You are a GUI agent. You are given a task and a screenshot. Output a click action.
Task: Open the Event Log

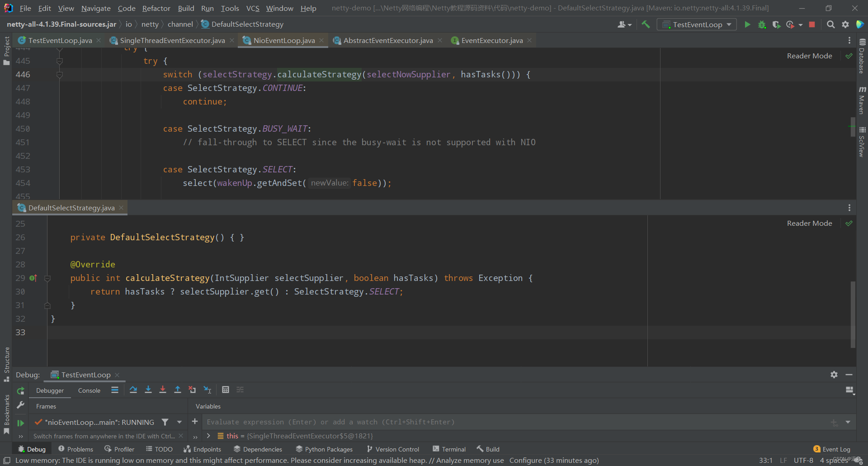pyautogui.click(x=832, y=449)
